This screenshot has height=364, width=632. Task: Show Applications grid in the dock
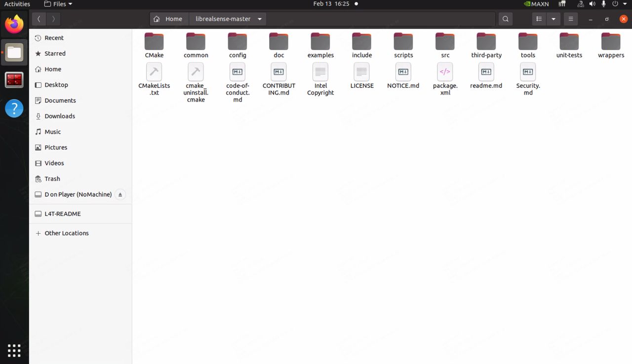point(14,350)
